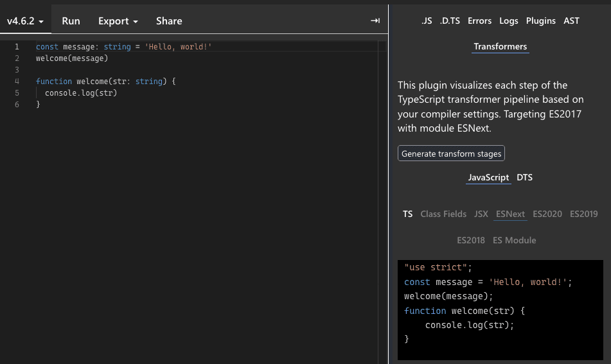Screen dimensions: 611x364
Task: Select the ESNext transform stage
Action: tap(510, 214)
